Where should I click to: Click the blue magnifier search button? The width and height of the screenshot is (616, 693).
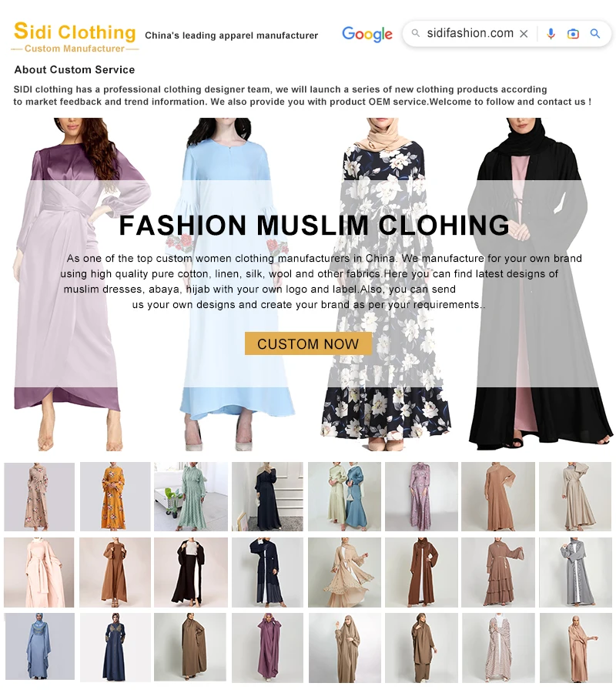595,34
